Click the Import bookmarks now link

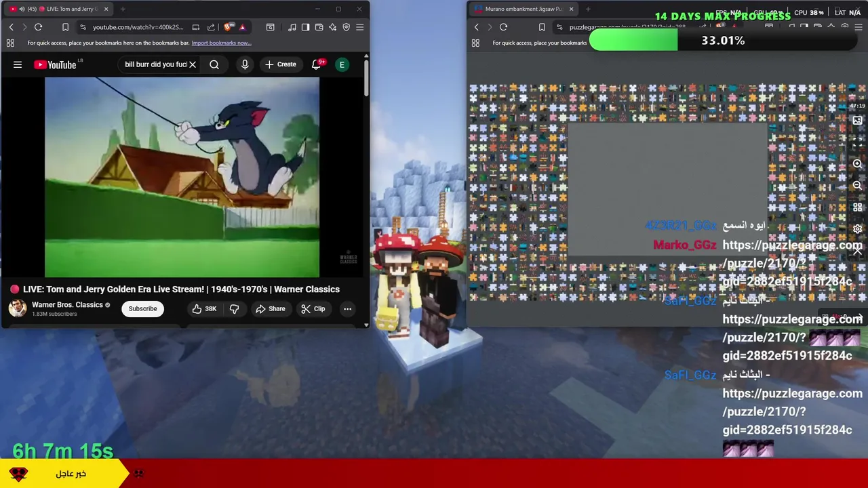[x=221, y=43]
